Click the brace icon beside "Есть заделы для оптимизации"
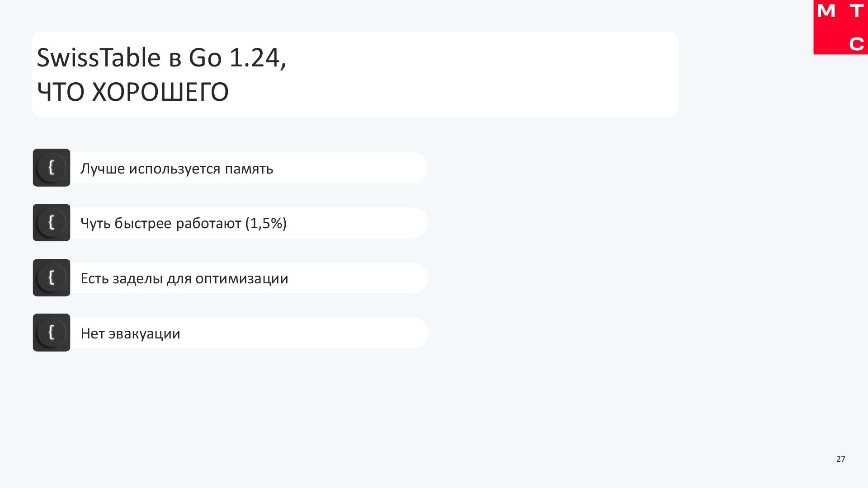The height and width of the screenshot is (488, 868). click(x=51, y=277)
